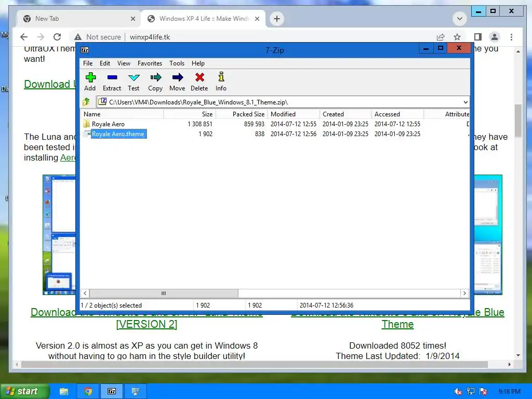Open the Start menu
Screen dimensions: 532x399
coord(25,391)
